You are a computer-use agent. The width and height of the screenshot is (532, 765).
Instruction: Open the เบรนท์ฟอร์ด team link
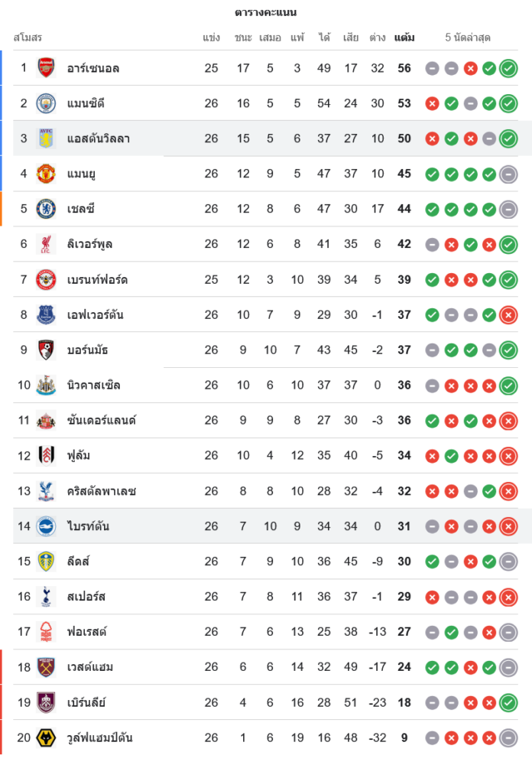97,279
